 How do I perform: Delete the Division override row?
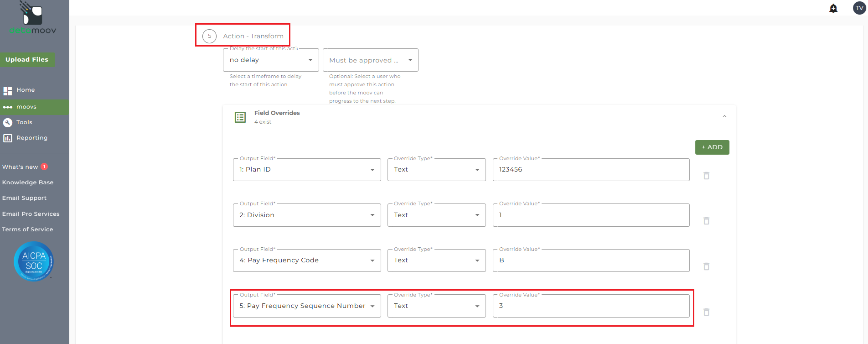coord(706,221)
